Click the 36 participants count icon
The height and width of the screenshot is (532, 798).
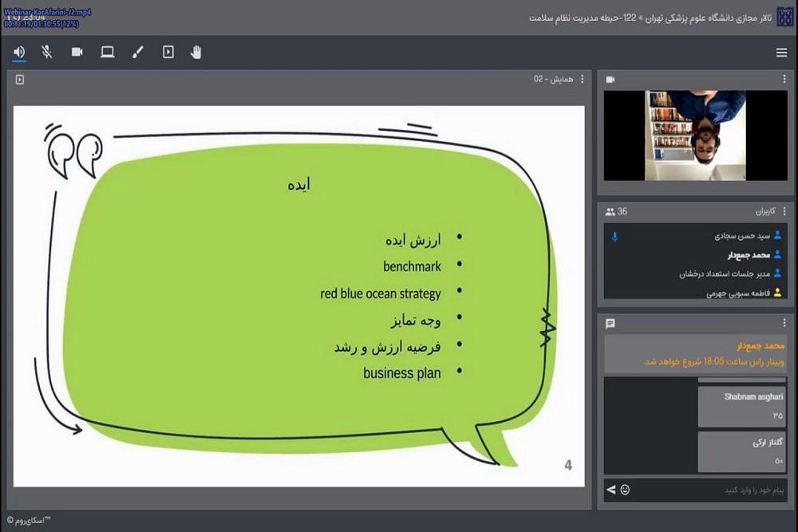pos(610,211)
